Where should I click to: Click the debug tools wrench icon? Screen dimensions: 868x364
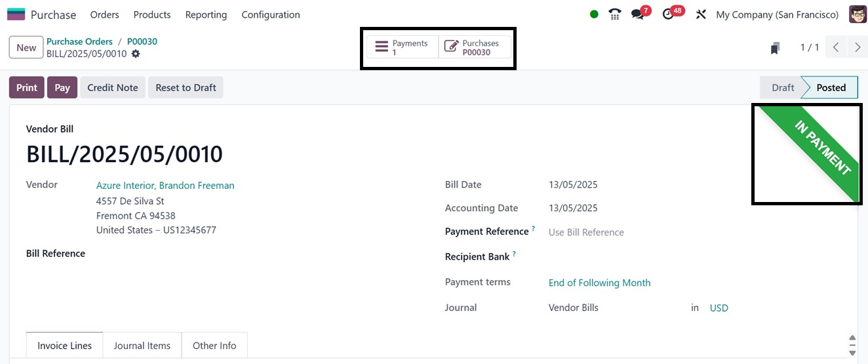[701, 14]
